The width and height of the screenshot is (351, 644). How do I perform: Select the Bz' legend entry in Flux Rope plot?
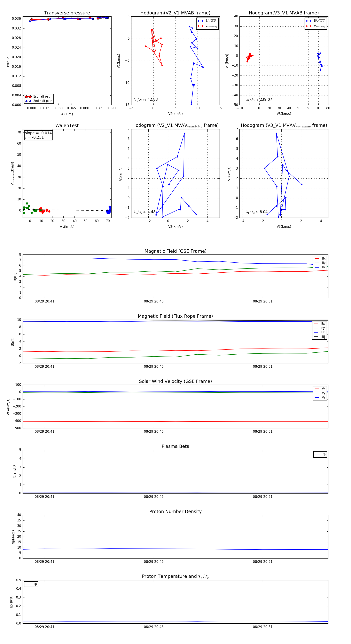(320, 332)
